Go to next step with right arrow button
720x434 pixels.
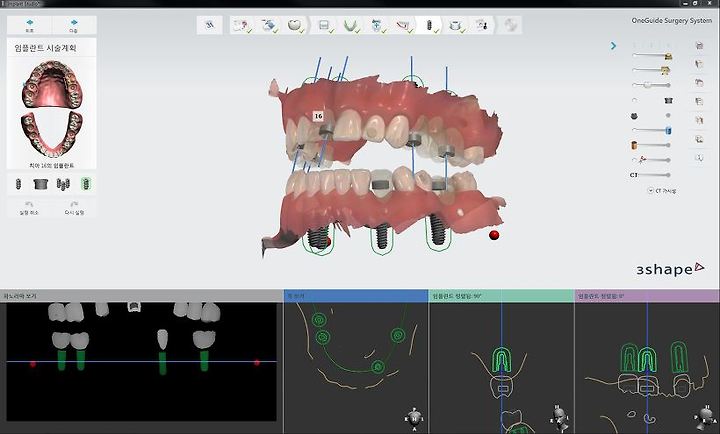pyautogui.click(x=74, y=25)
